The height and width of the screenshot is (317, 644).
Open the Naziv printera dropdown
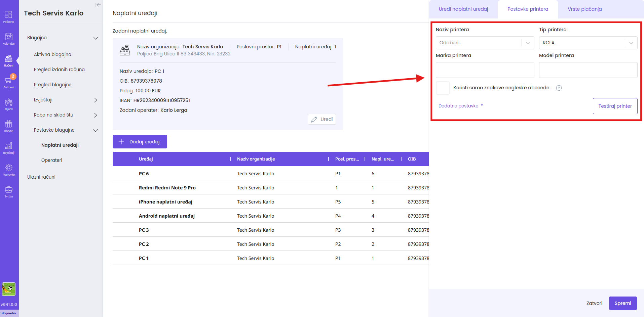(485, 43)
